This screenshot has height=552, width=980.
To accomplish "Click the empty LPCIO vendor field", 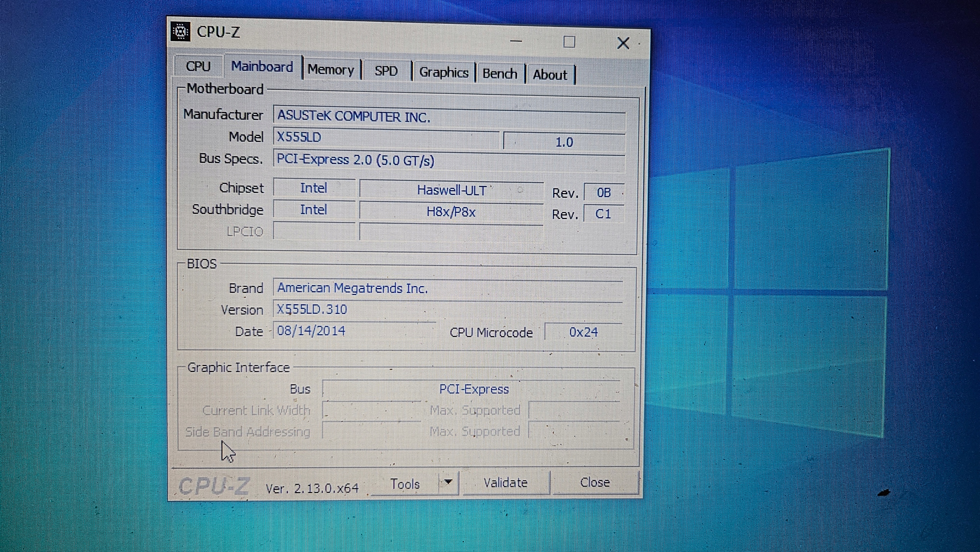I will pos(314,231).
